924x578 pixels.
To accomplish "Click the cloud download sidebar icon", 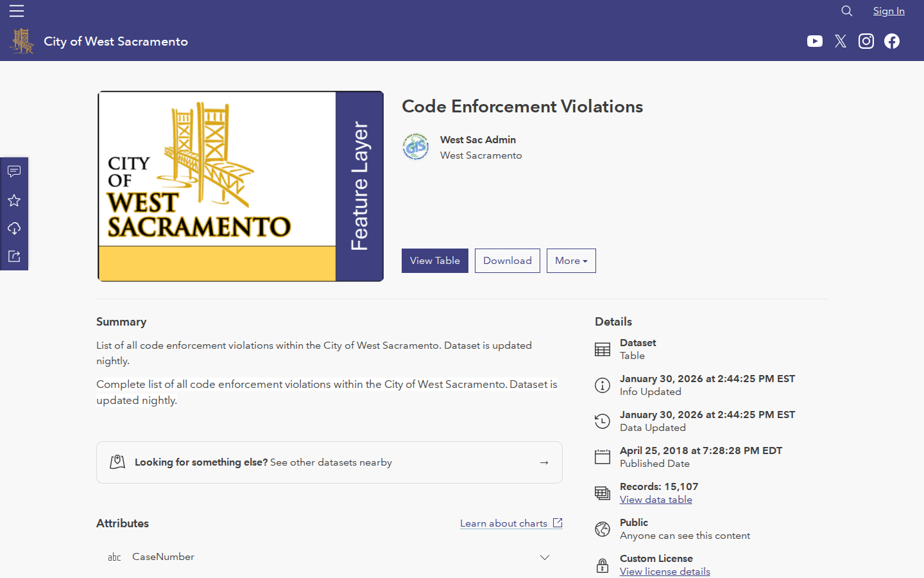I will pos(14,229).
